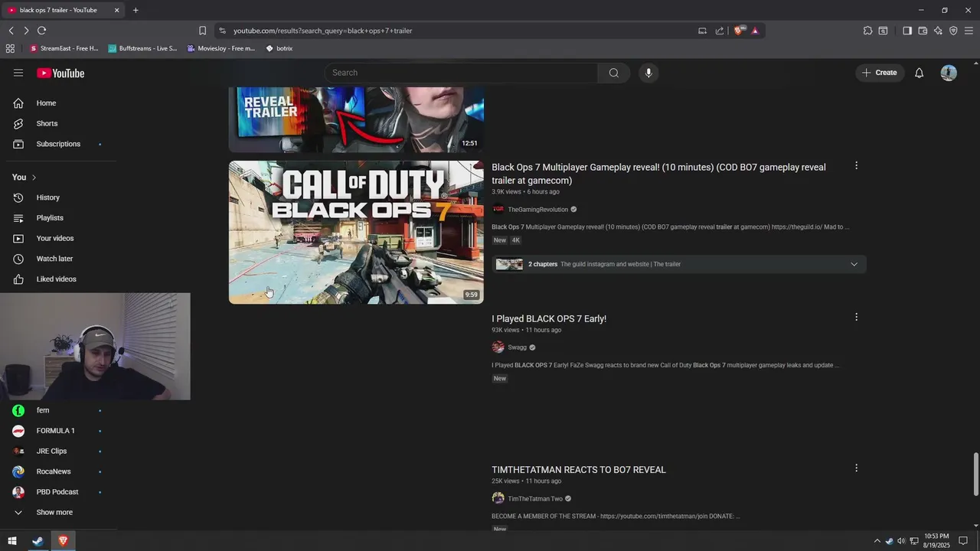Open Leo AI sparkle icon
Image resolution: width=980 pixels, height=551 pixels.
[938, 31]
